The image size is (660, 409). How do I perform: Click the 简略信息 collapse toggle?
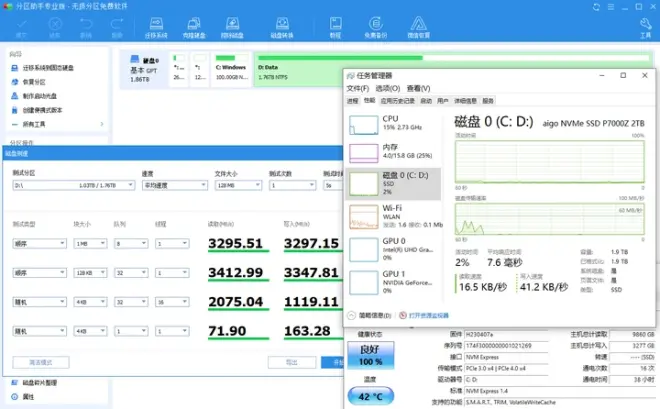pyautogui.click(x=376, y=314)
